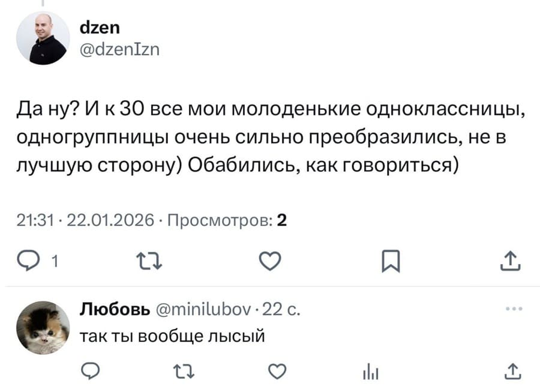The height and width of the screenshot is (392, 540).
Task: Retweet the dzen post
Action: [151, 261]
